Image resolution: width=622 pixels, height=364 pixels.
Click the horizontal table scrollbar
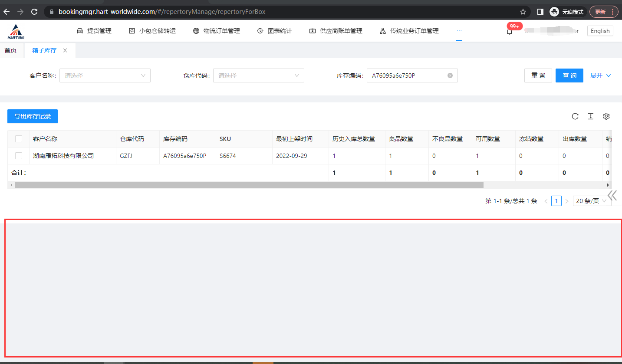coord(249,185)
